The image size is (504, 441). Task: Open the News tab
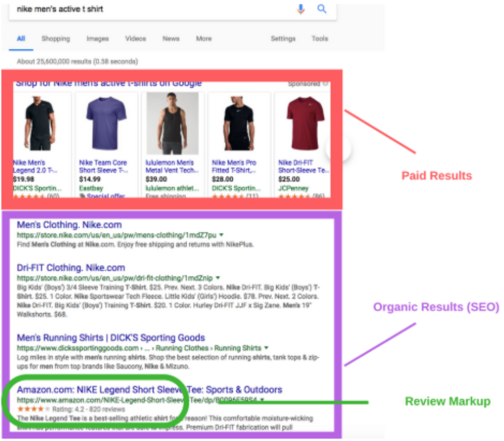click(171, 39)
